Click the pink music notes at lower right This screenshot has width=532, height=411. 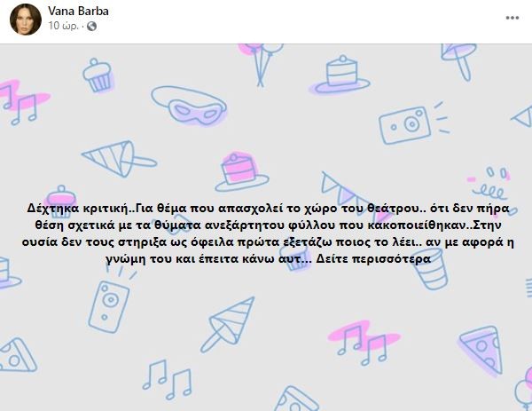(364, 343)
